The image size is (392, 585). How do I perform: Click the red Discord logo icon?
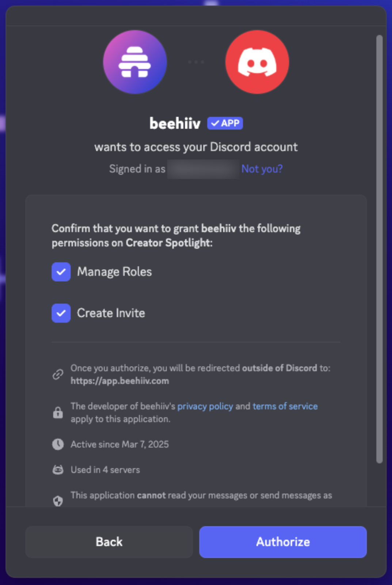[x=257, y=62]
